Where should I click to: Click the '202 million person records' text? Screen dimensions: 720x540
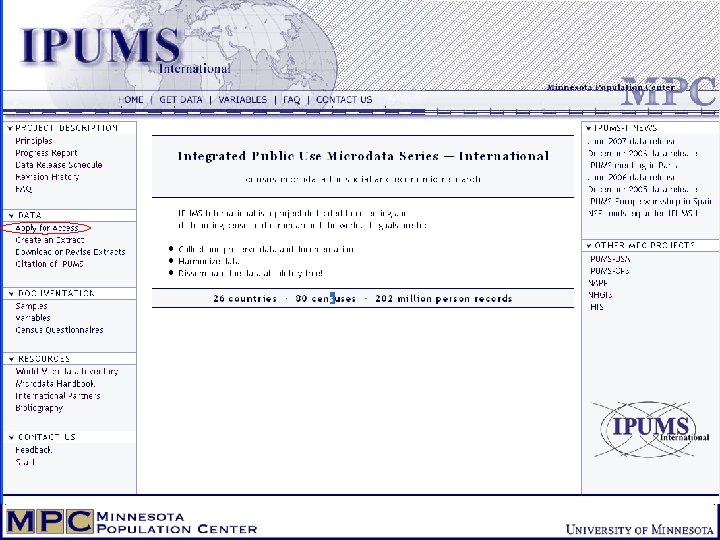(444, 299)
